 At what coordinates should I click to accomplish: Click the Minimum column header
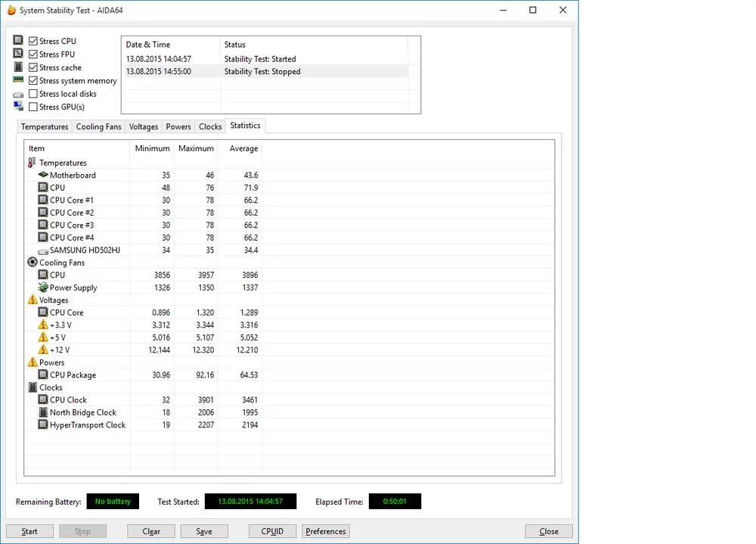tap(152, 148)
